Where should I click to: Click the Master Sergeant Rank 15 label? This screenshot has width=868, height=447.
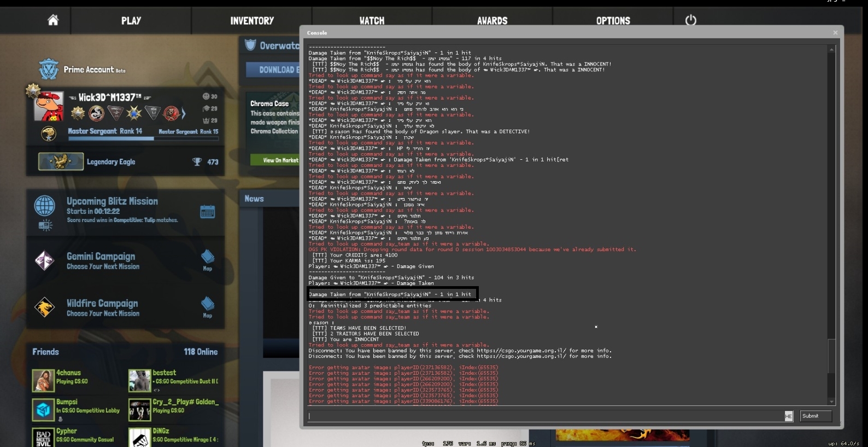click(188, 131)
